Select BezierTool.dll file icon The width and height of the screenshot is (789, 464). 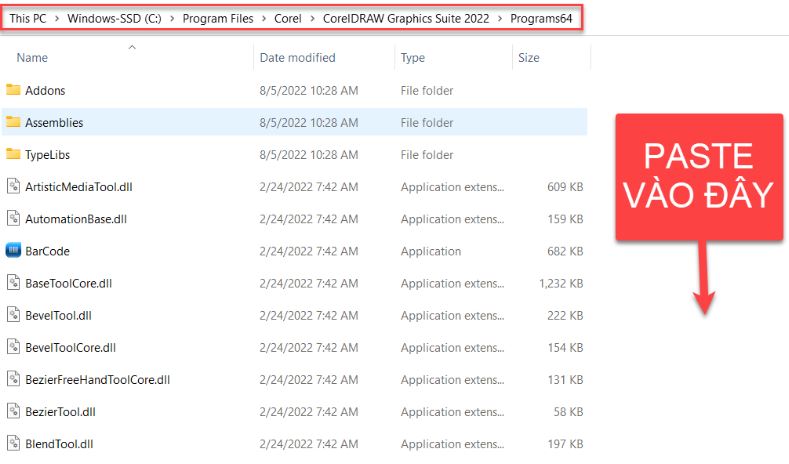pyautogui.click(x=13, y=412)
